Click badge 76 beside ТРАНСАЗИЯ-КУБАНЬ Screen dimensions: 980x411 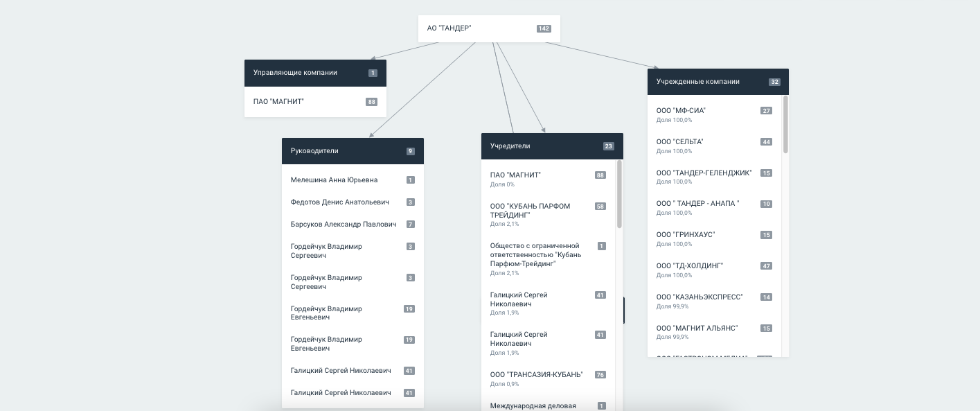[x=600, y=375]
